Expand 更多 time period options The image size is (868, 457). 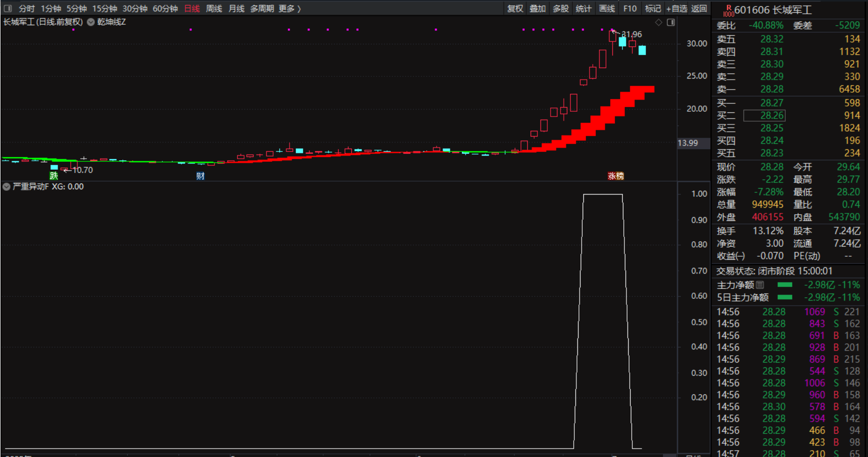pyautogui.click(x=290, y=8)
